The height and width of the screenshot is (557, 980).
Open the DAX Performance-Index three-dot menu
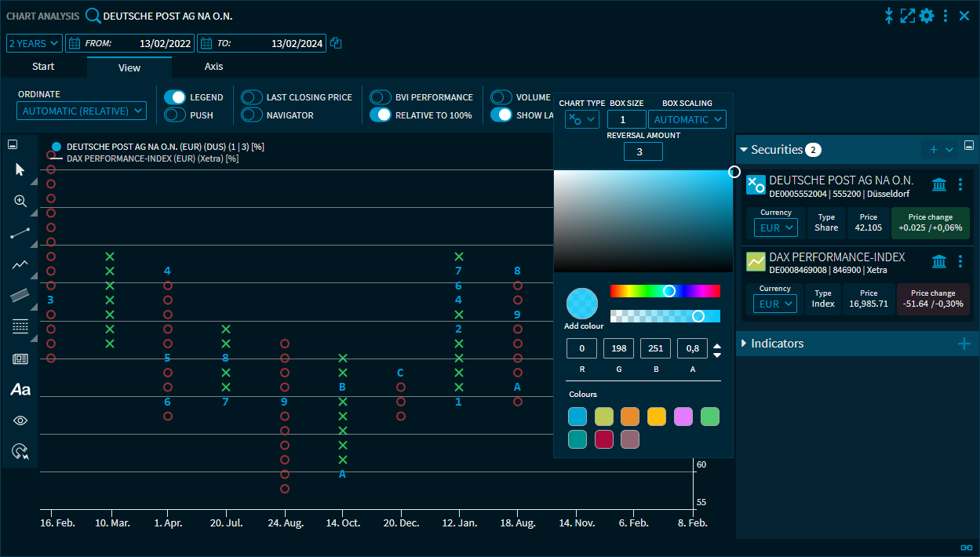point(960,262)
